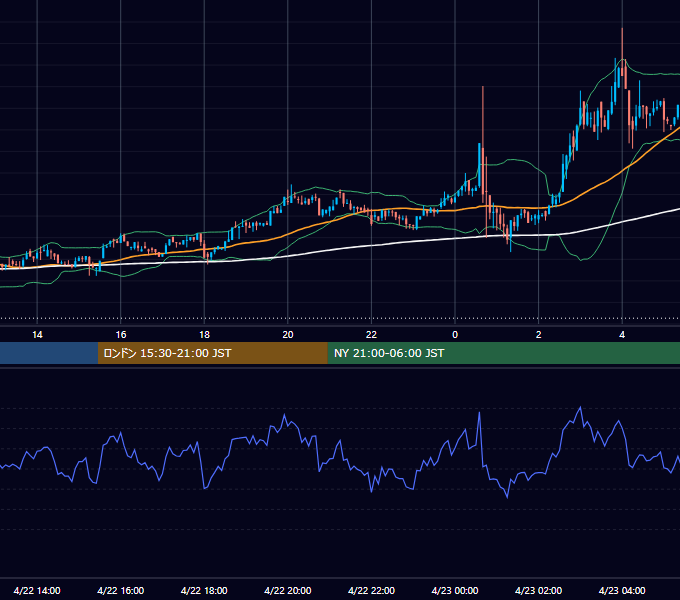Click the 4/22 18:00 time label

pos(204,590)
